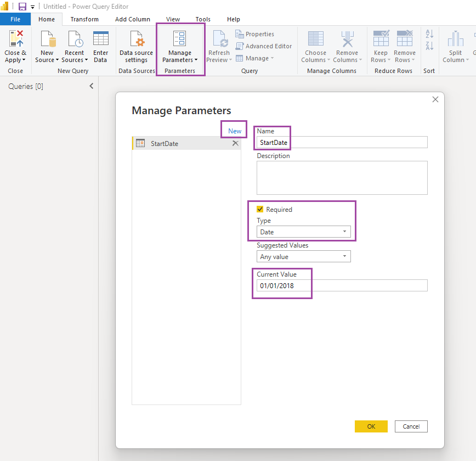Click Remove Rows icon
Viewport: 476px width, 461px height.
(405, 38)
